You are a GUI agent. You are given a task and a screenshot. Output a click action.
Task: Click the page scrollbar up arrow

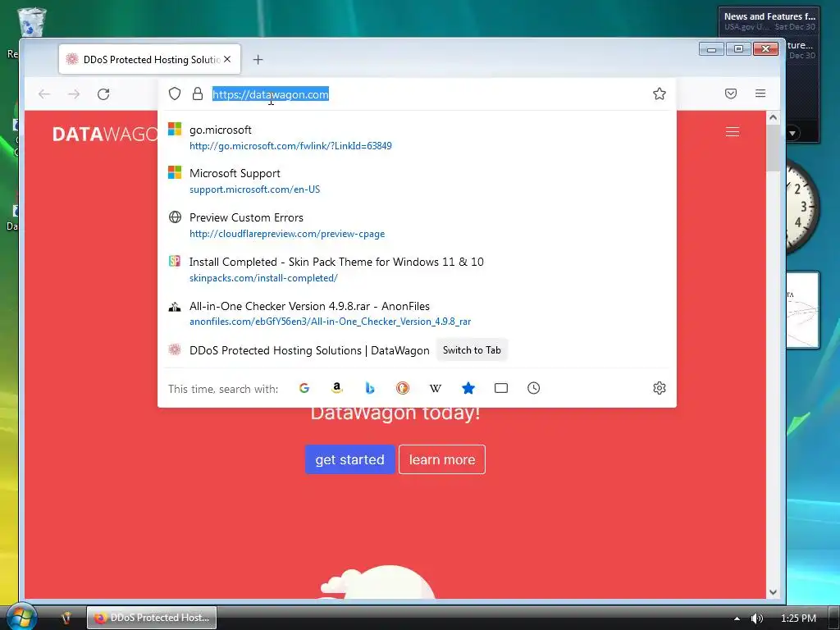click(x=773, y=117)
